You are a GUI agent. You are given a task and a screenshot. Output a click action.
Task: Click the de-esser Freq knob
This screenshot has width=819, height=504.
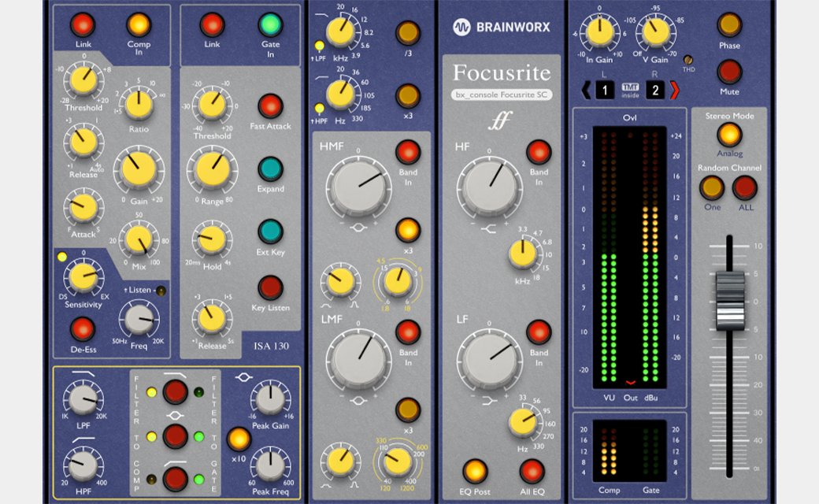pos(139,319)
